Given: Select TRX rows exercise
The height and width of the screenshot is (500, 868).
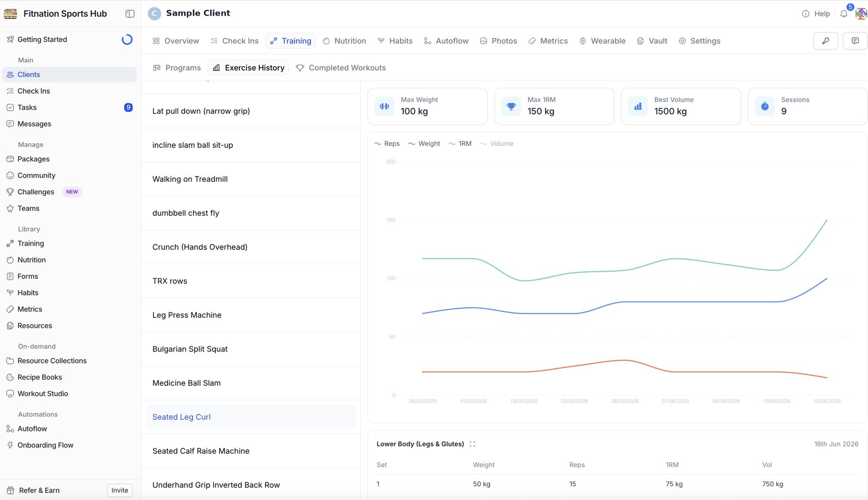Looking at the screenshot, I should pos(251,281).
